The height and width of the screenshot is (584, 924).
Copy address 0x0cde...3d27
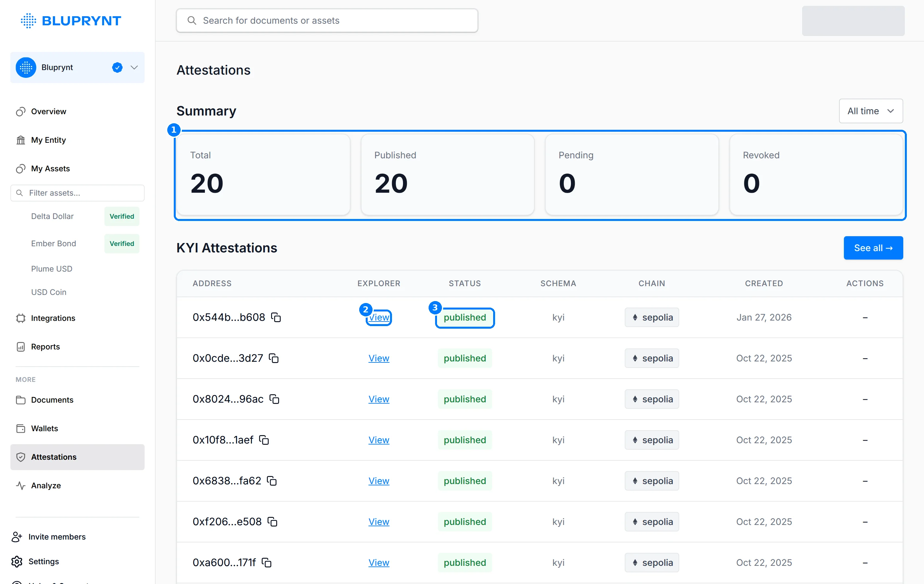coord(274,358)
